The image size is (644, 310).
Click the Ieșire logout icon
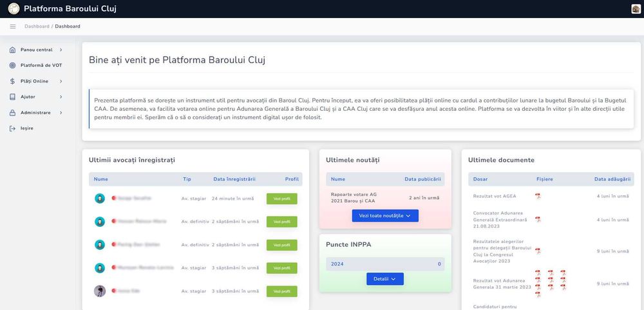point(13,128)
